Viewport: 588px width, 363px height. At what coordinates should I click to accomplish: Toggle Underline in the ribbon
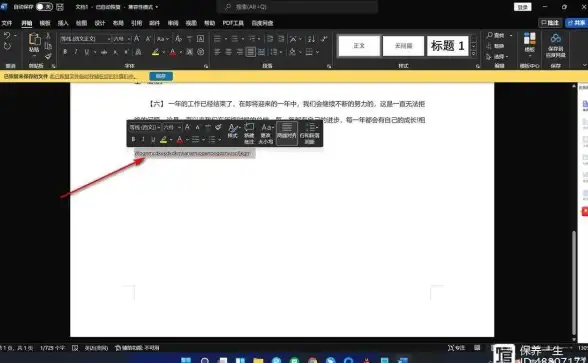(87, 52)
